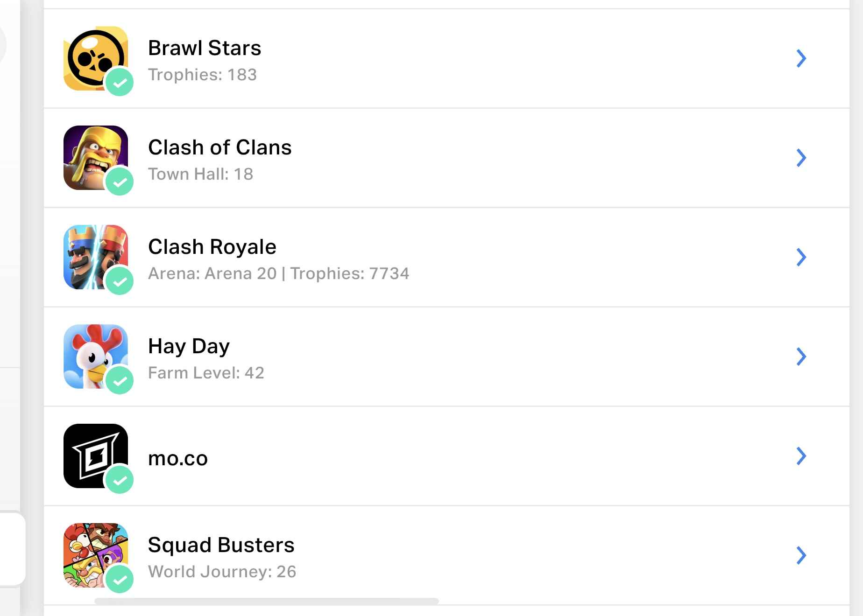
Task: Click green checkmark badge on Brawl Stars
Action: (120, 82)
